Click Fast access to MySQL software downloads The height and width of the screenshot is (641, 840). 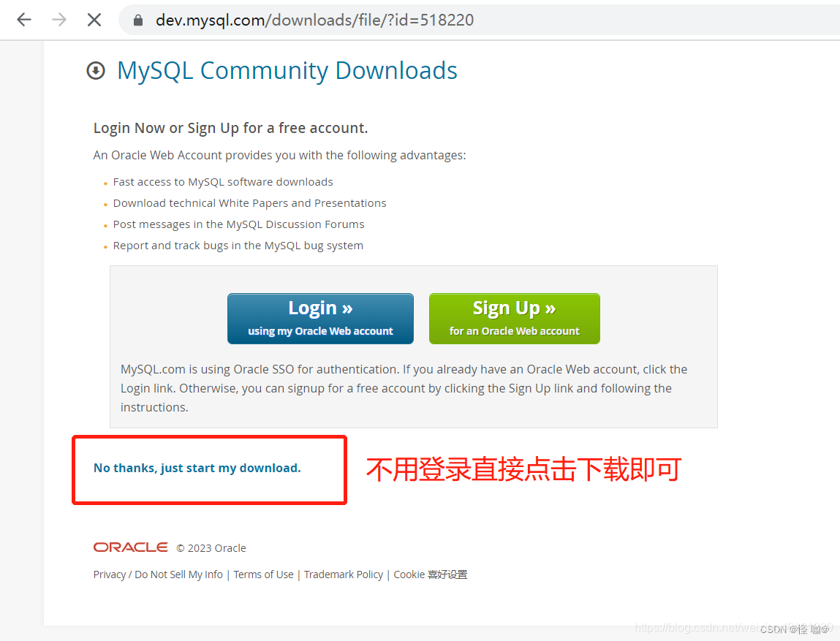click(223, 182)
